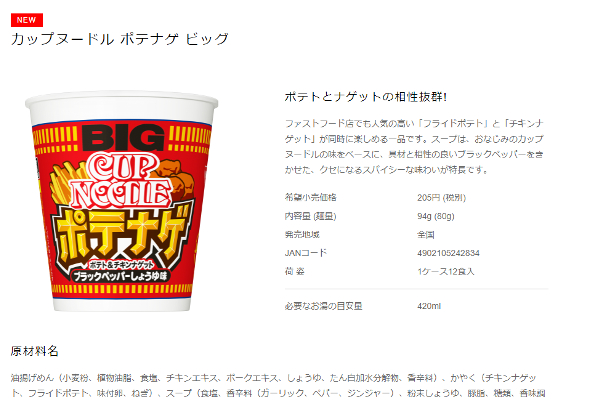Open the cup noodle product image
The width and height of the screenshot is (600, 400).
[122, 201]
